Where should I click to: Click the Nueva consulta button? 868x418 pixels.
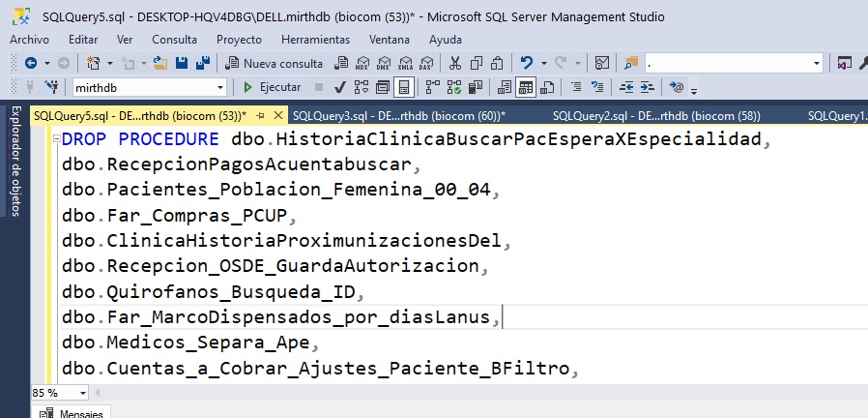pyautogui.click(x=275, y=63)
